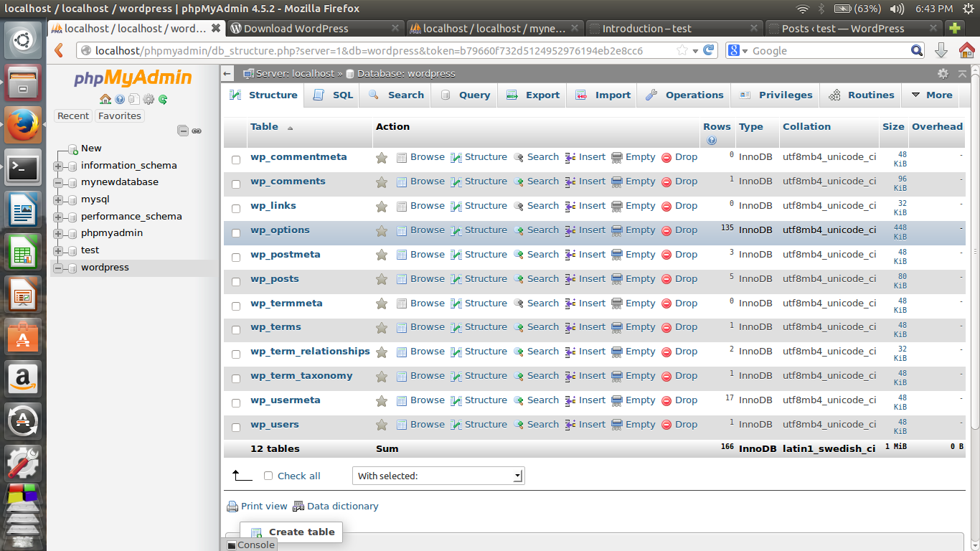Open the Data dictionary link
980x551 pixels.
point(336,506)
